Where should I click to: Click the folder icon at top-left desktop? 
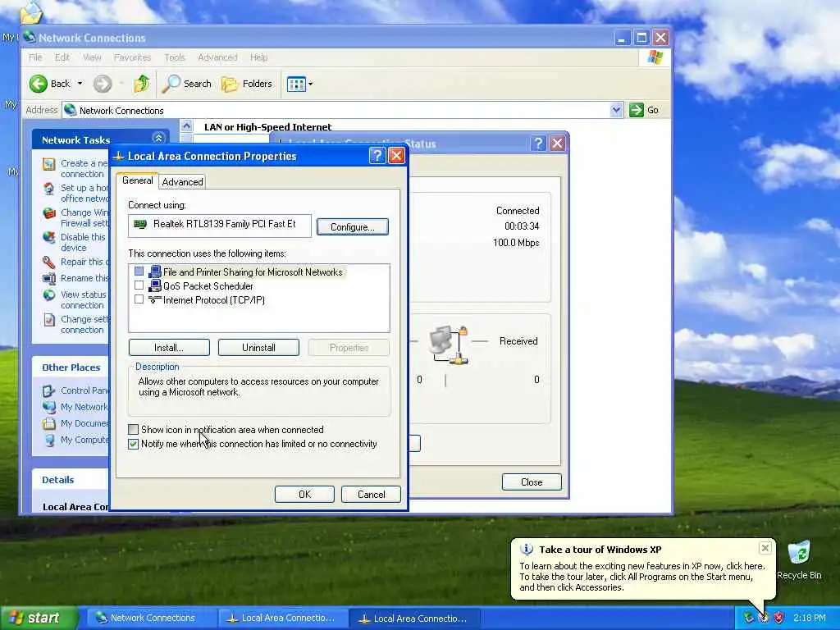pyautogui.click(x=31, y=12)
